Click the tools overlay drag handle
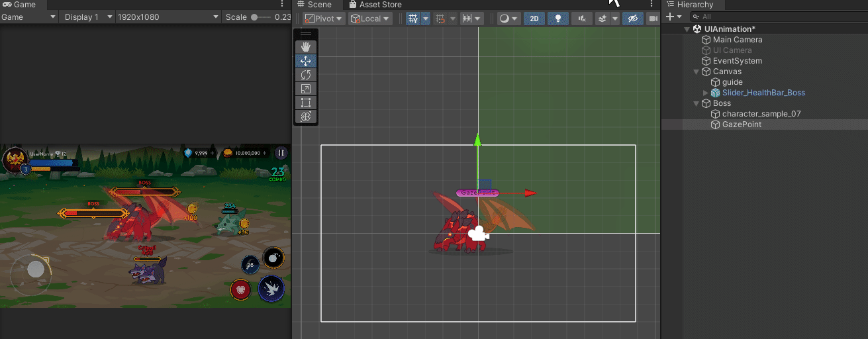This screenshot has width=868, height=339. click(x=305, y=34)
